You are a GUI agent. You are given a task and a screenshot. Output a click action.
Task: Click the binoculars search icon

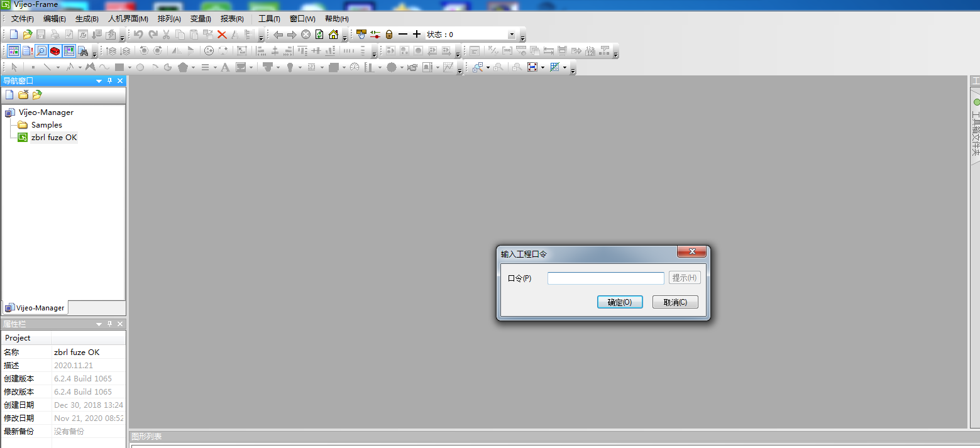83,51
